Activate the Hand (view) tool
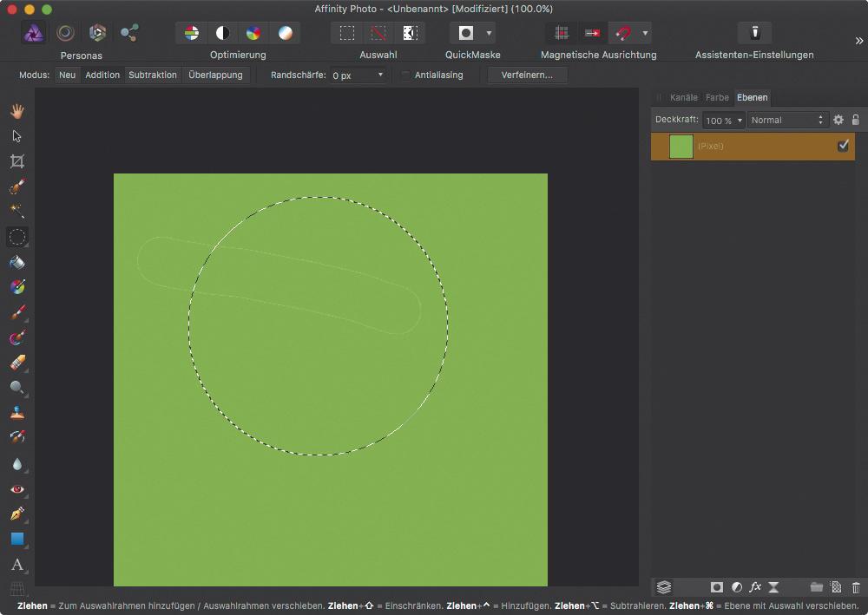 click(x=16, y=111)
